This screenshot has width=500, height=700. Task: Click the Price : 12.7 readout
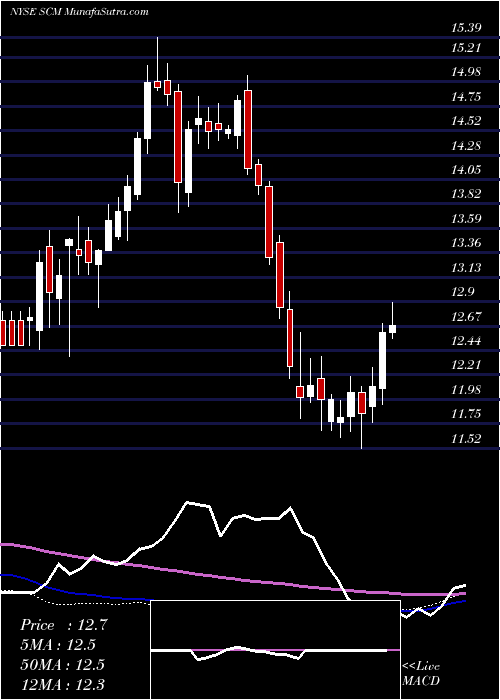(64, 625)
